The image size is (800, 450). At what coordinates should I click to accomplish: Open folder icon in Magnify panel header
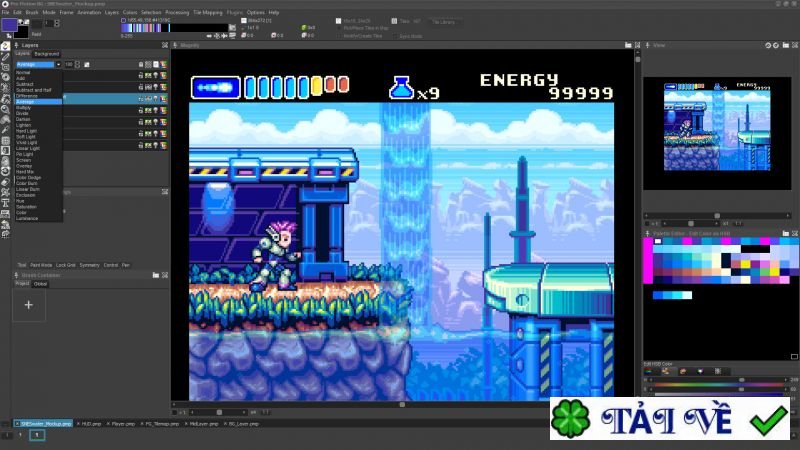pyautogui.click(x=629, y=45)
